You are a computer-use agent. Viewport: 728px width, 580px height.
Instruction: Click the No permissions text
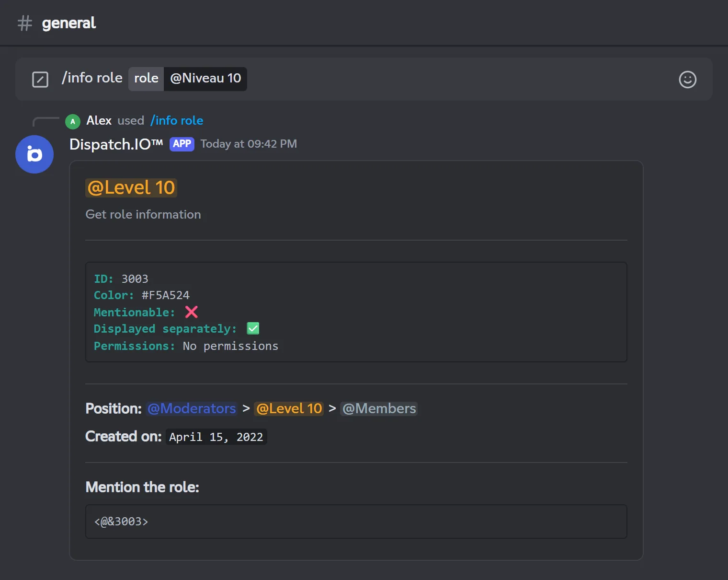pos(230,346)
